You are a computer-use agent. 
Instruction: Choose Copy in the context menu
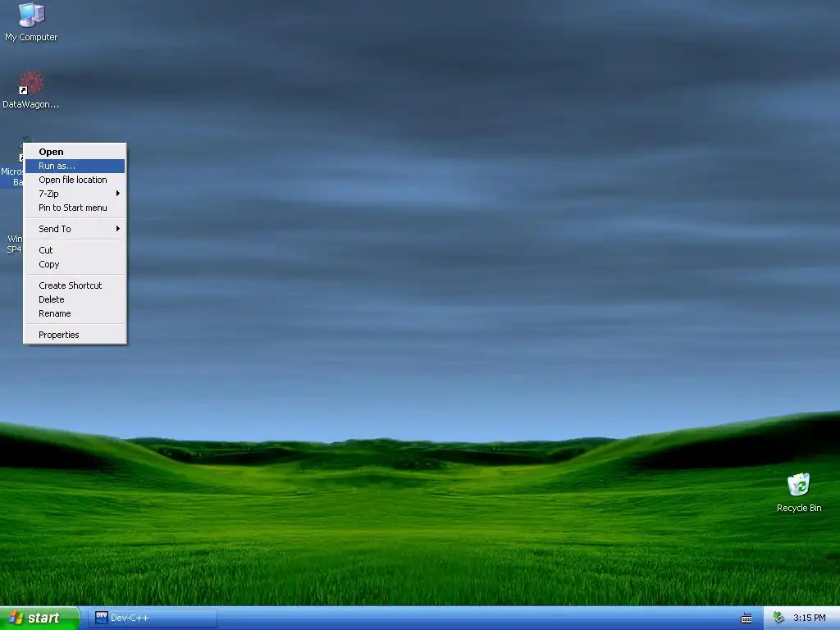coord(75,264)
